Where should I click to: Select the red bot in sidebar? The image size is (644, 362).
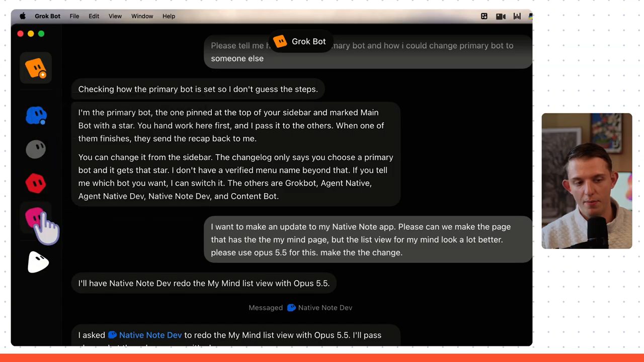36,184
